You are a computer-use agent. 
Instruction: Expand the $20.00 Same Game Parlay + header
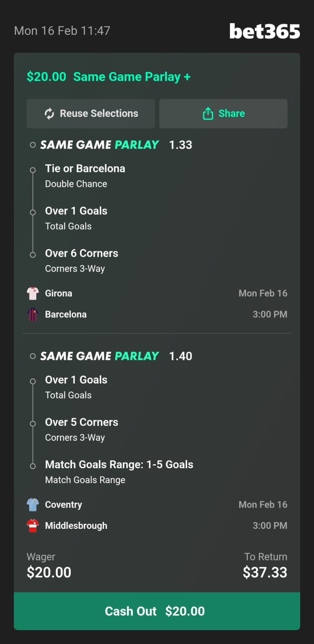(109, 77)
